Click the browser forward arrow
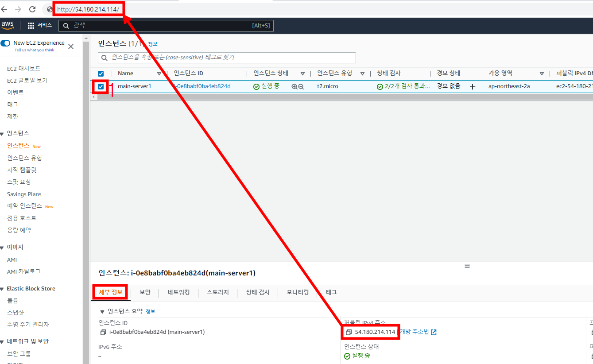 click(x=18, y=9)
